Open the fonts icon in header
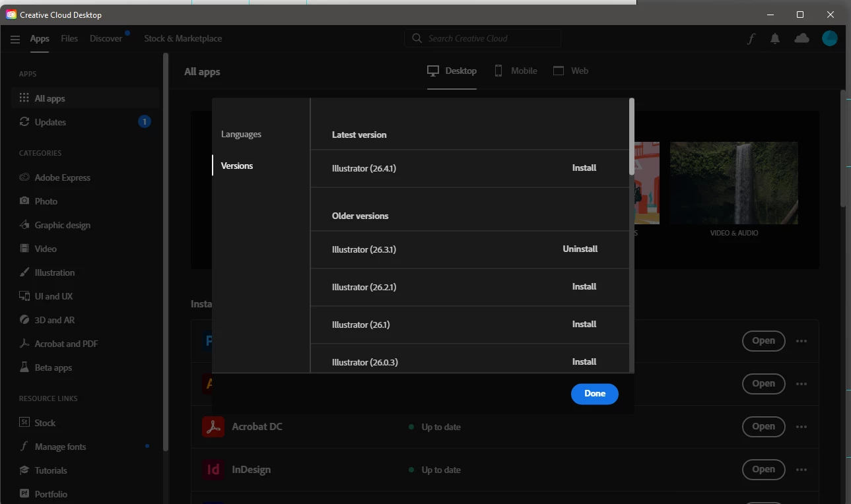 (x=751, y=39)
